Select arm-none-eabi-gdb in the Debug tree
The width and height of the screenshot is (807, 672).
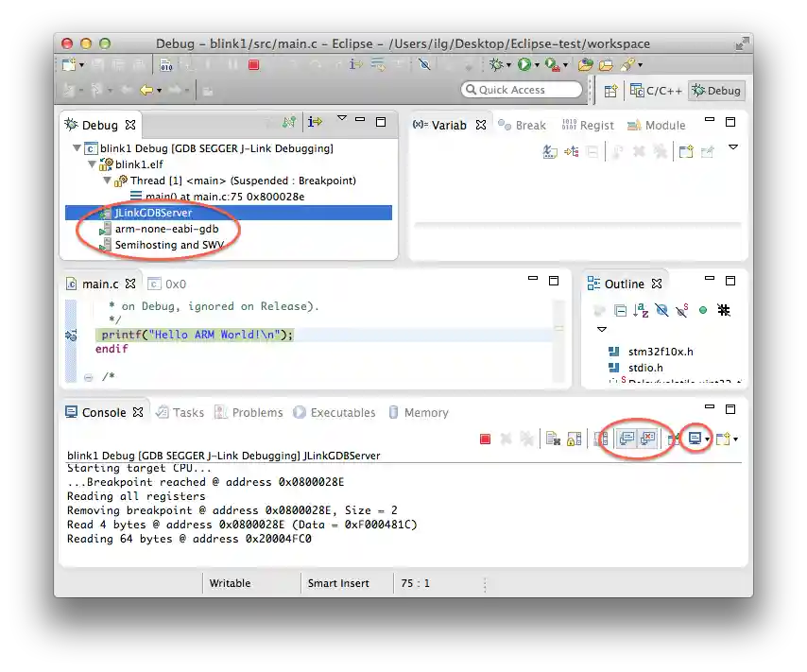[x=166, y=229]
